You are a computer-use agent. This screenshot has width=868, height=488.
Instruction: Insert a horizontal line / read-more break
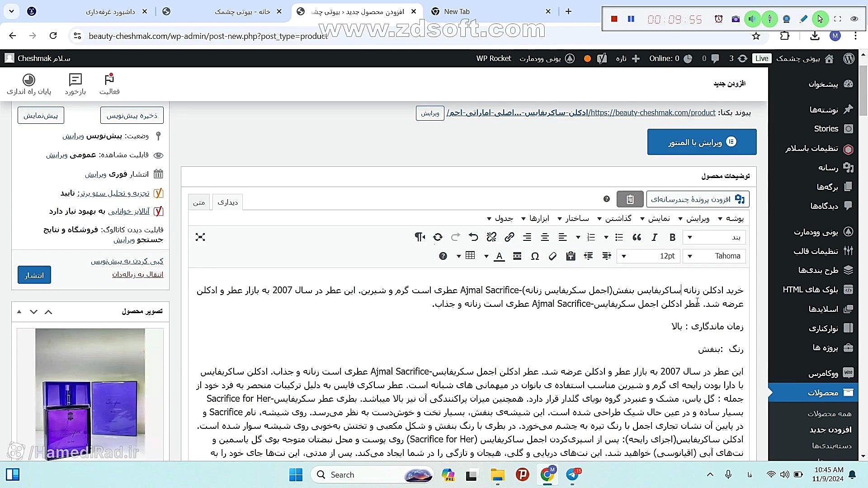pos(517,256)
